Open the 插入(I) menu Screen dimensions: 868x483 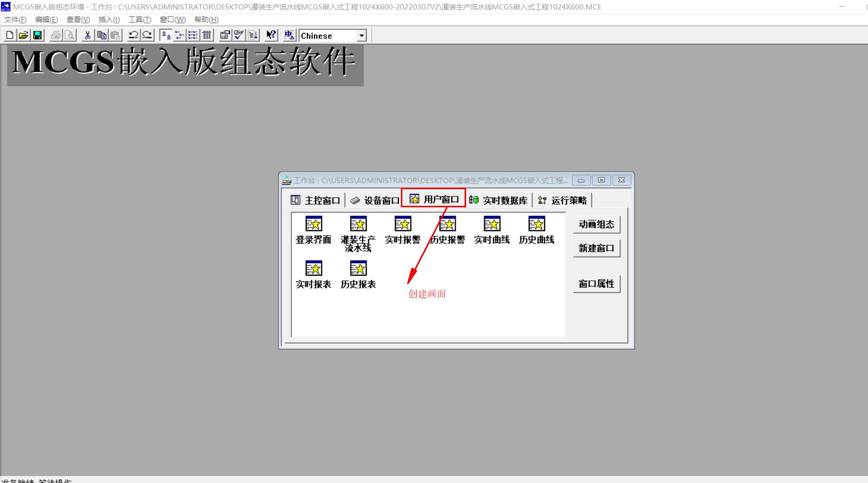pyautogui.click(x=109, y=19)
